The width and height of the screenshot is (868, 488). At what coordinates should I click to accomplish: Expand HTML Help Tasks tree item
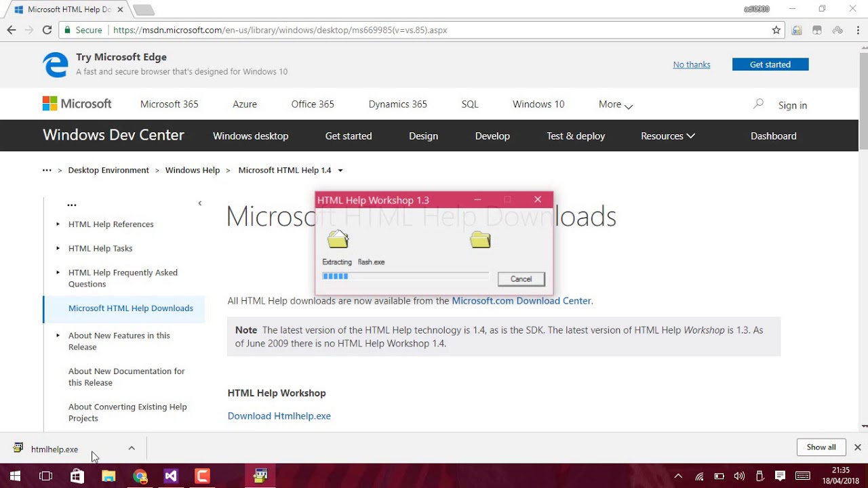pos(58,248)
